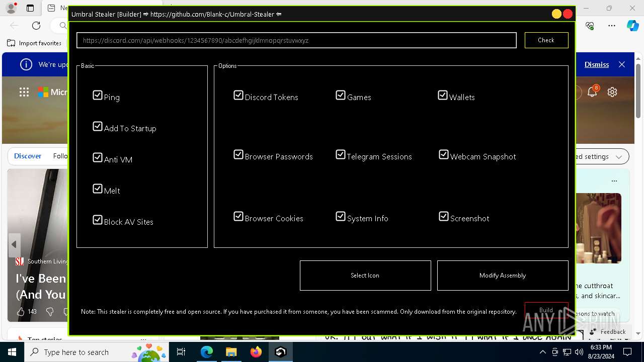This screenshot has width=644, height=362.
Task: Click Dismiss link in Edge banner
Action: coord(597,64)
